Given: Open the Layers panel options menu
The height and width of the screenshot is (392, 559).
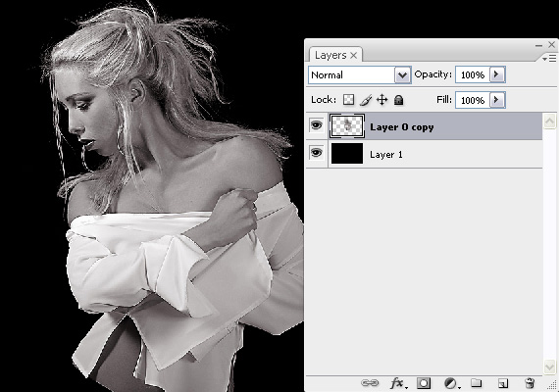Looking at the screenshot, I should pos(549,58).
